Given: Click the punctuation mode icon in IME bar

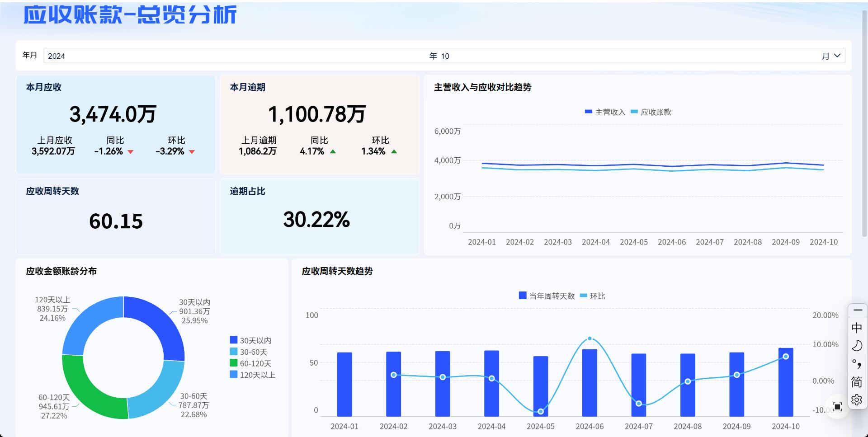Looking at the screenshot, I should tap(857, 364).
